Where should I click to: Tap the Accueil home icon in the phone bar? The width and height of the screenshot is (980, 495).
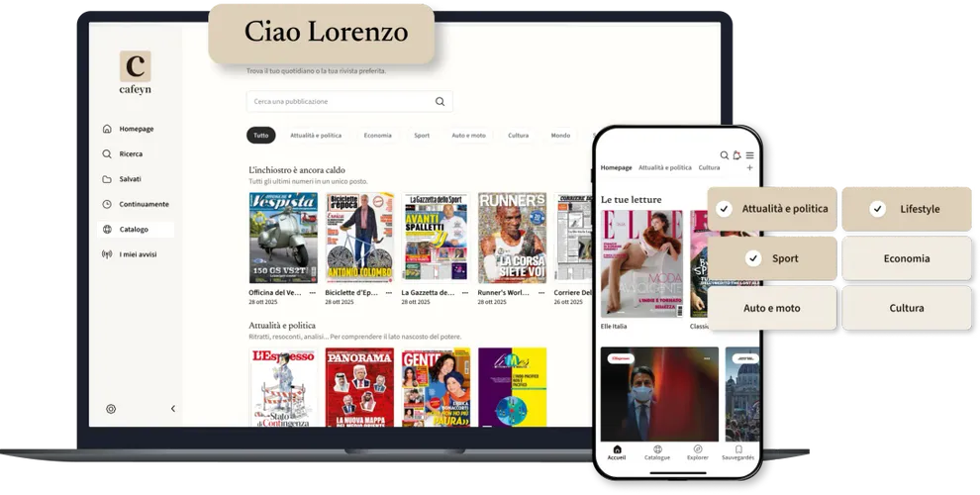[x=617, y=449]
